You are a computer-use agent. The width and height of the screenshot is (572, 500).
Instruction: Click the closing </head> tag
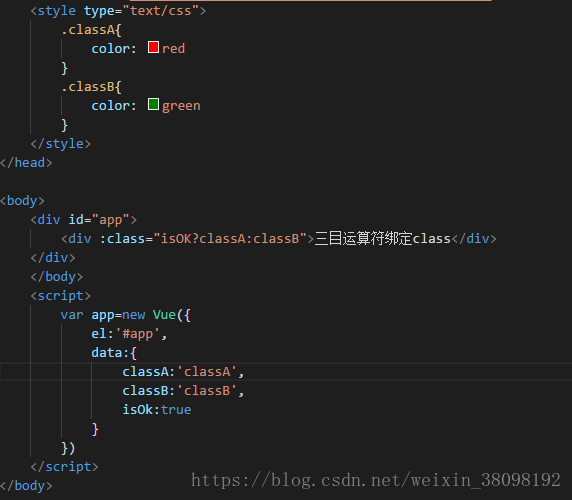(26, 163)
